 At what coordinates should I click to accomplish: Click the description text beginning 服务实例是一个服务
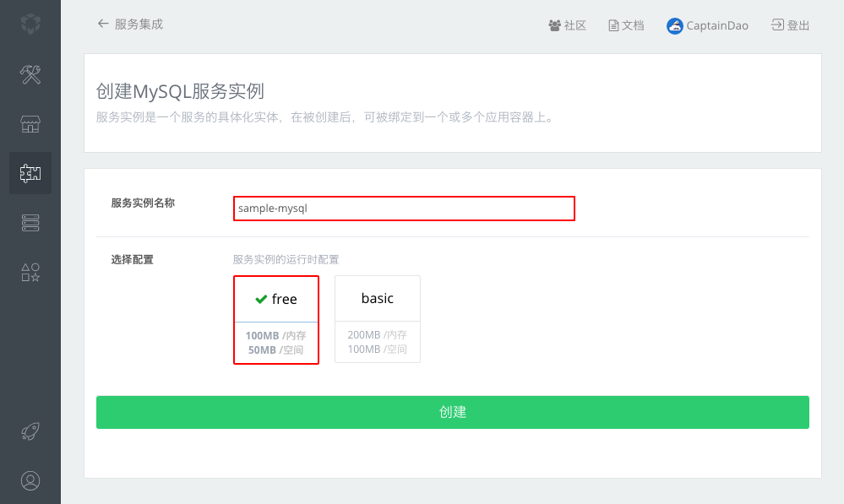click(x=326, y=117)
